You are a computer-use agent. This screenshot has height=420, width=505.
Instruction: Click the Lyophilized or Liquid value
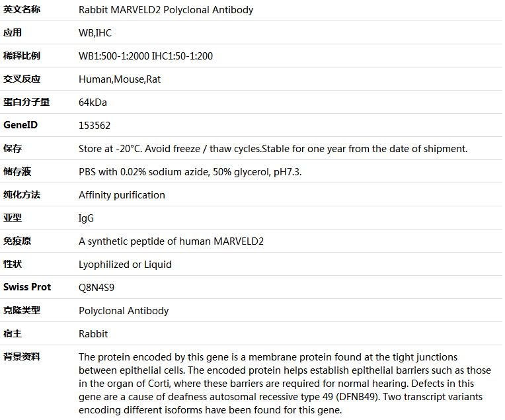(x=125, y=265)
